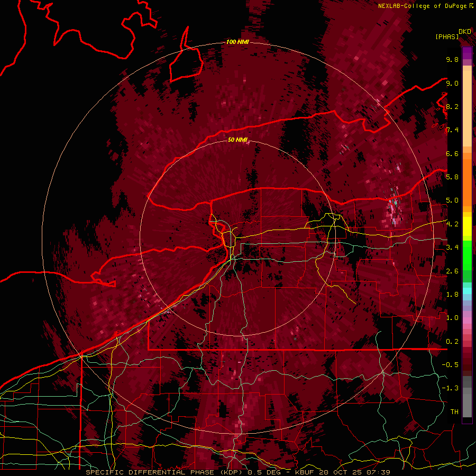This screenshot has width=476, height=476.
Task: Click the 4.2 value on the scale
Action: point(452,224)
